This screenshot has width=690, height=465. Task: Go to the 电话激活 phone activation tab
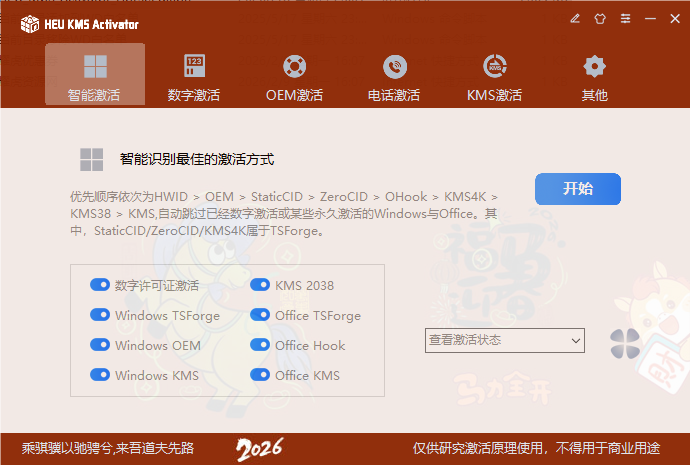click(x=394, y=76)
